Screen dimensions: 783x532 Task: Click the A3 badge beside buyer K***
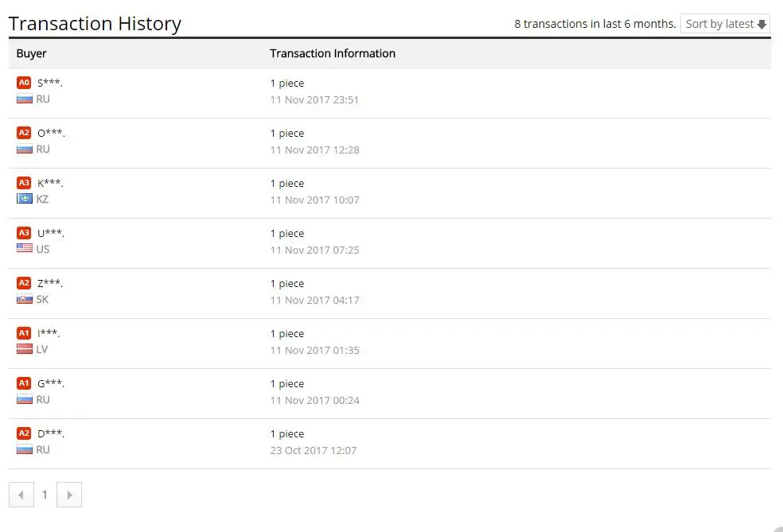24,183
